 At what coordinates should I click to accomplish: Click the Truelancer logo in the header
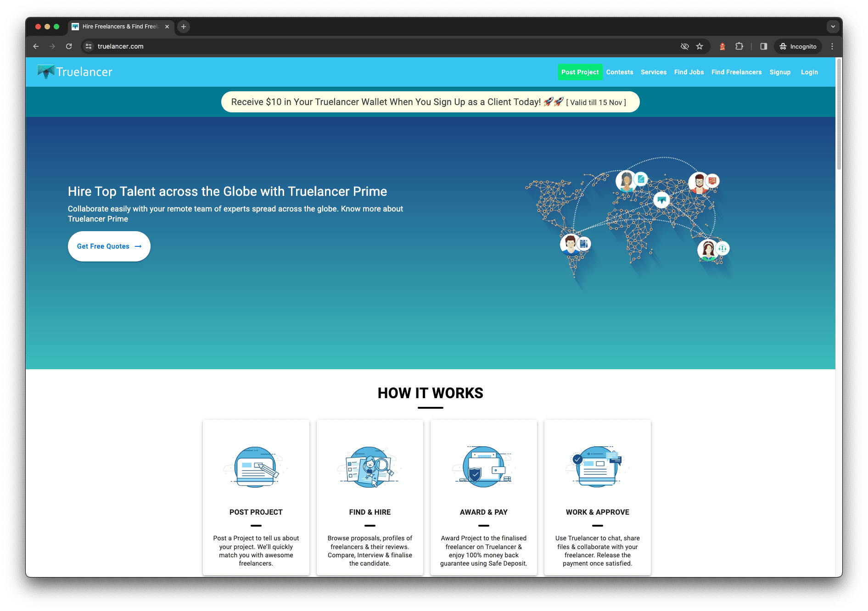coord(75,72)
